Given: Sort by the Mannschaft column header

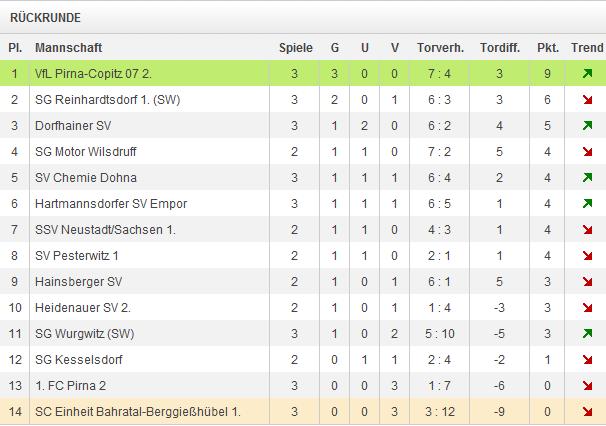Looking at the screenshot, I should click(68, 48).
